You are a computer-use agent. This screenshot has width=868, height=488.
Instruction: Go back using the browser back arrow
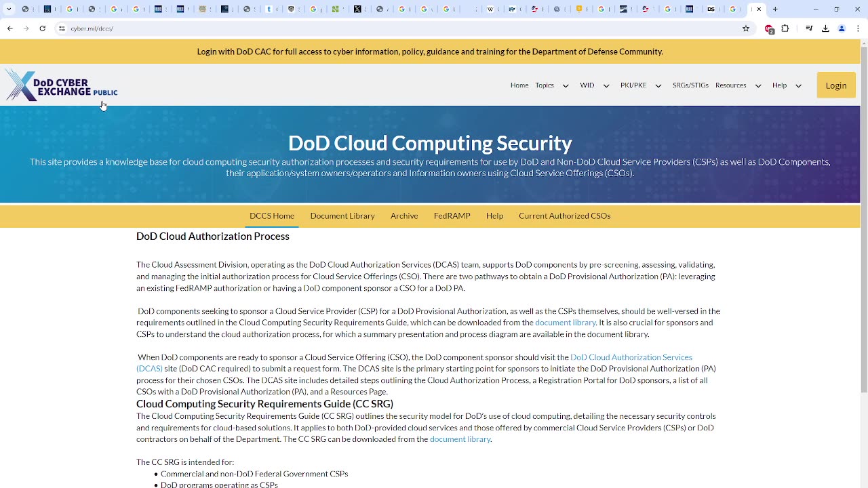click(10, 28)
